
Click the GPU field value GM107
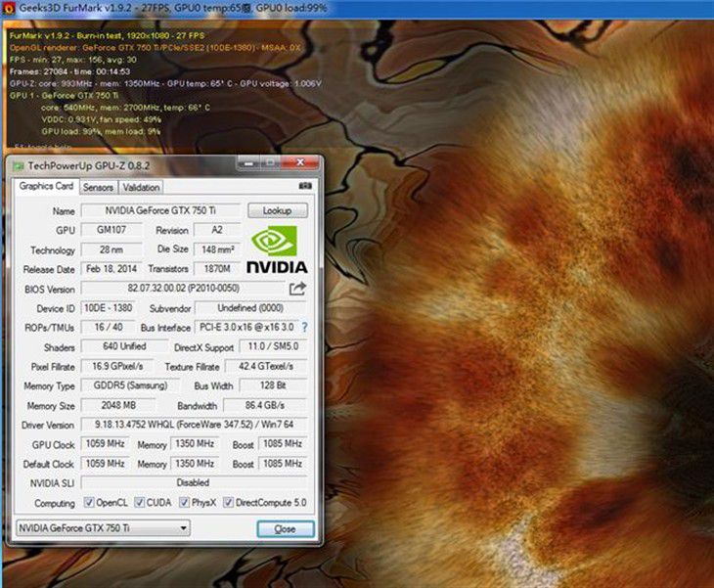pos(112,230)
